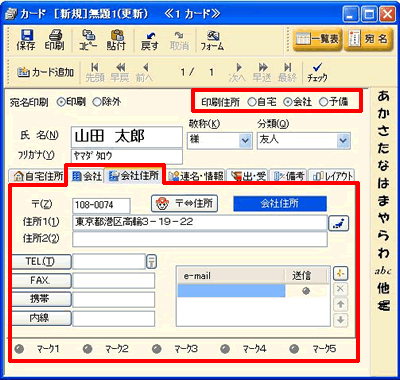Click the greyed 取消 icon

click(179, 40)
